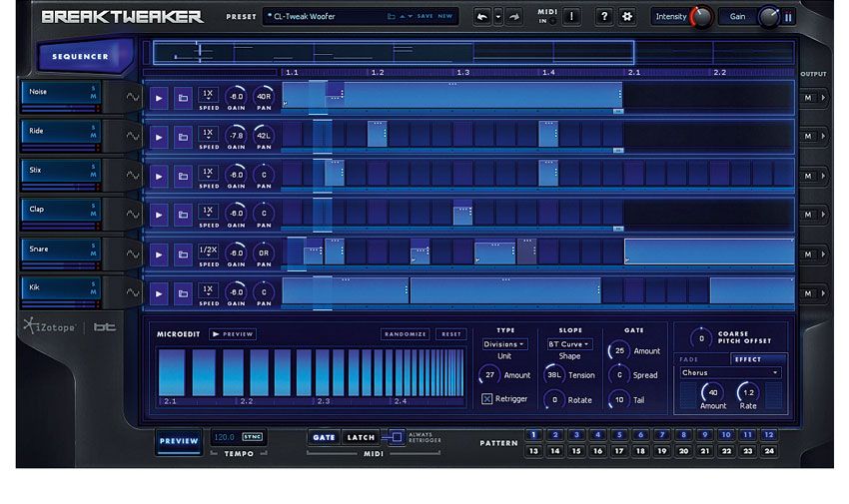Expand the Ride output routing arrow
849x504 pixels.
[x=823, y=137]
